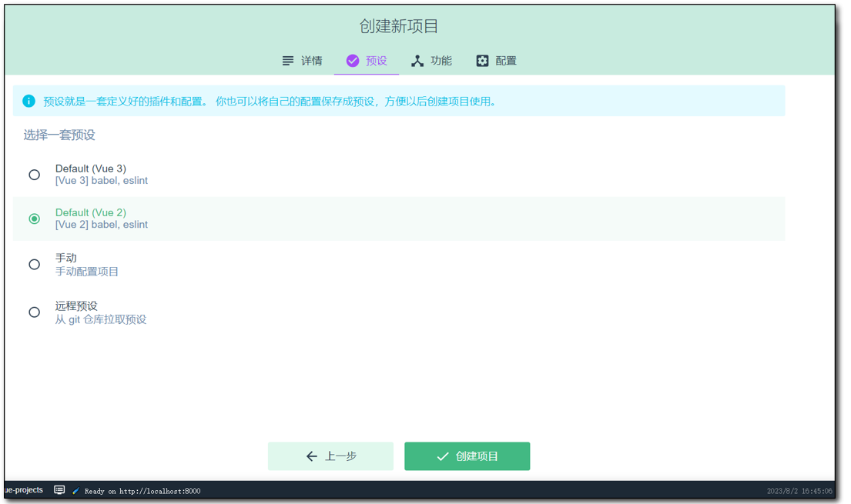The image size is (851, 504).
Task: Click the blue info icon in the banner
Action: [28, 101]
